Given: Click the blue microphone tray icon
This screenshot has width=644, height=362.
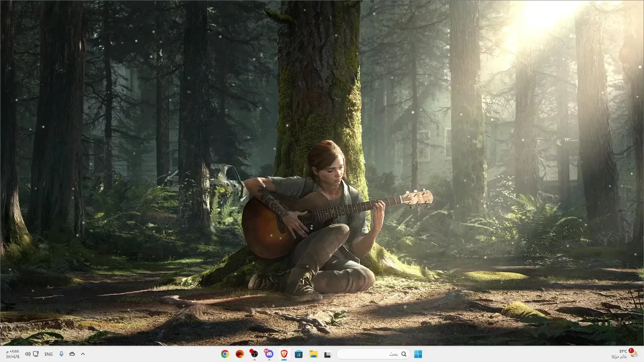Looking at the screenshot, I should pyautogui.click(x=61, y=354).
